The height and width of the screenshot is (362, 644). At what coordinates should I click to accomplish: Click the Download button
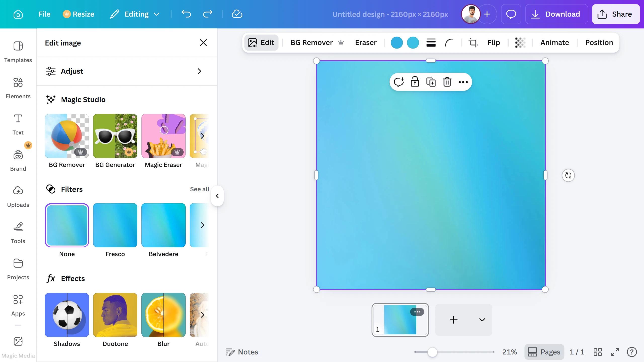556,14
